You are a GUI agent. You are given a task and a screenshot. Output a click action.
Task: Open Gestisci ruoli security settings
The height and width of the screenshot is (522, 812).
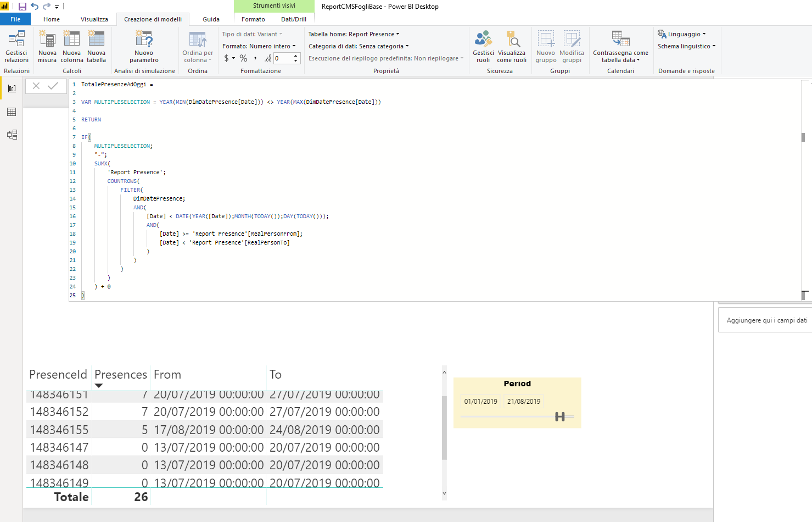(484, 47)
